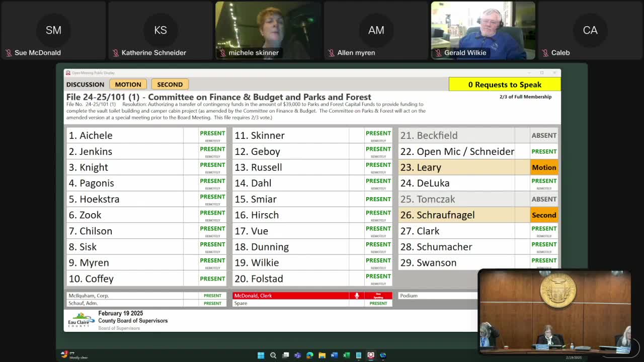This screenshot has height=362, width=644.
Task: Open the Windows Start menu
Action: coord(261,355)
